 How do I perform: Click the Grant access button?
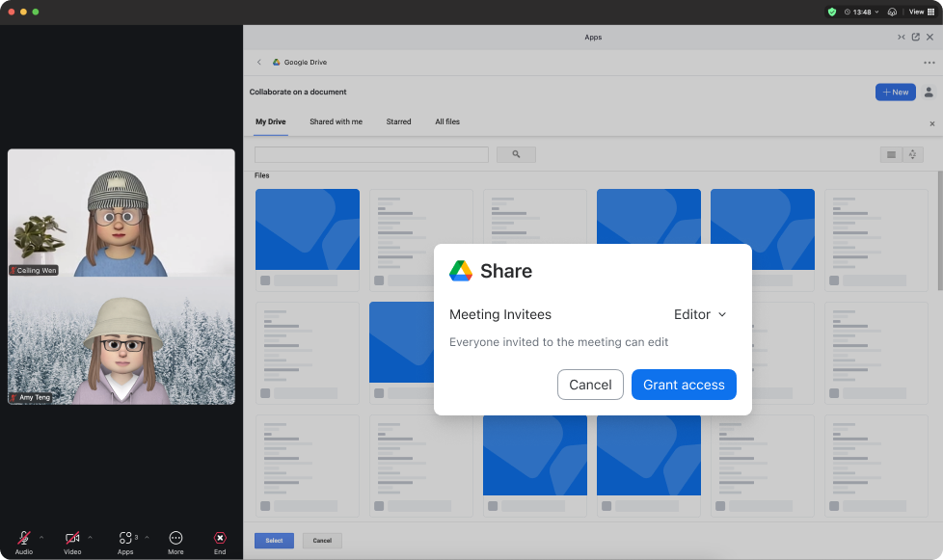[684, 385]
